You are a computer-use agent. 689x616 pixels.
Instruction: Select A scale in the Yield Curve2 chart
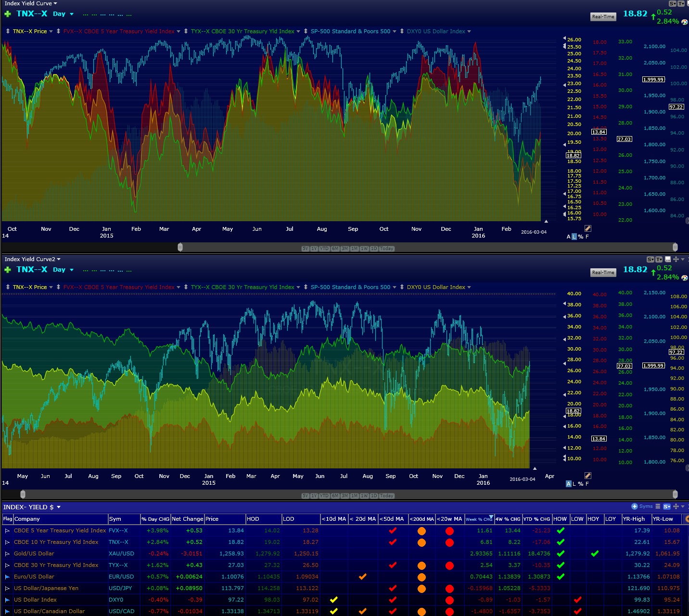[x=569, y=484]
